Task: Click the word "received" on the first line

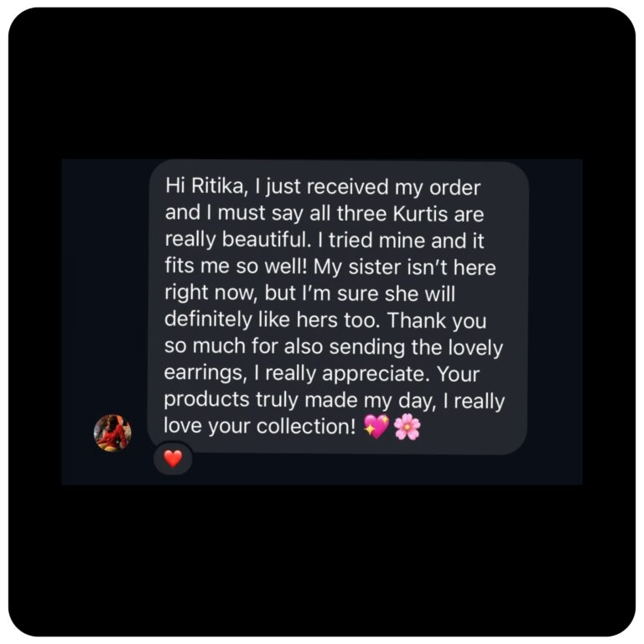Action: tap(347, 186)
